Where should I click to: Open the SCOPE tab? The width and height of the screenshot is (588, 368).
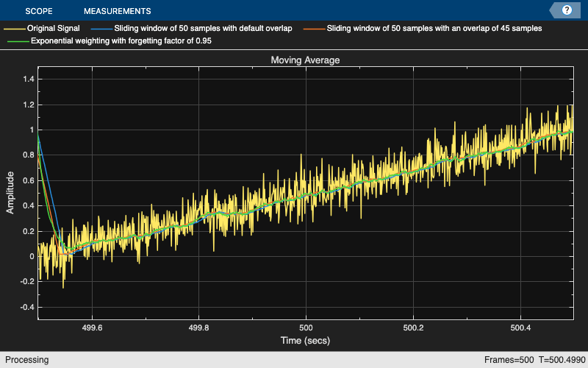(38, 11)
